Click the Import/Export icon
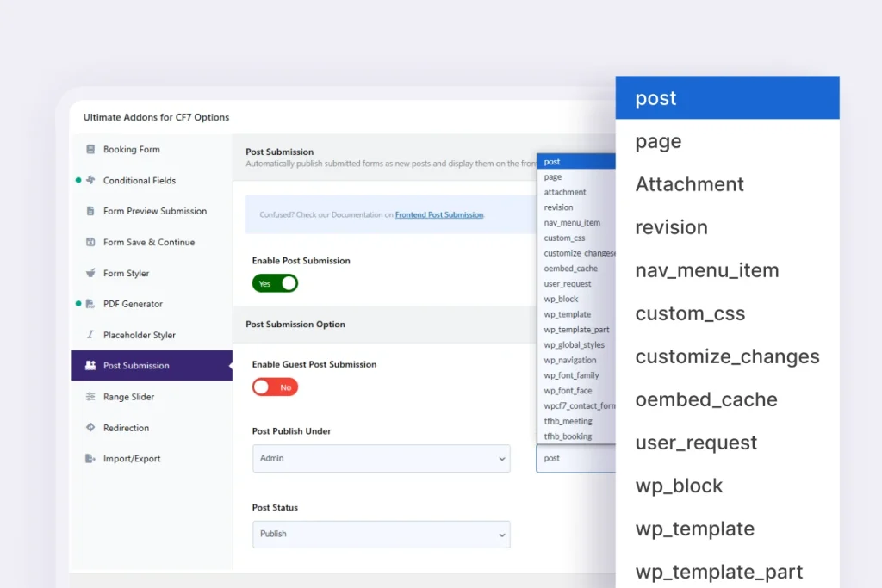This screenshot has width=882, height=588. pyautogui.click(x=90, y=458)
